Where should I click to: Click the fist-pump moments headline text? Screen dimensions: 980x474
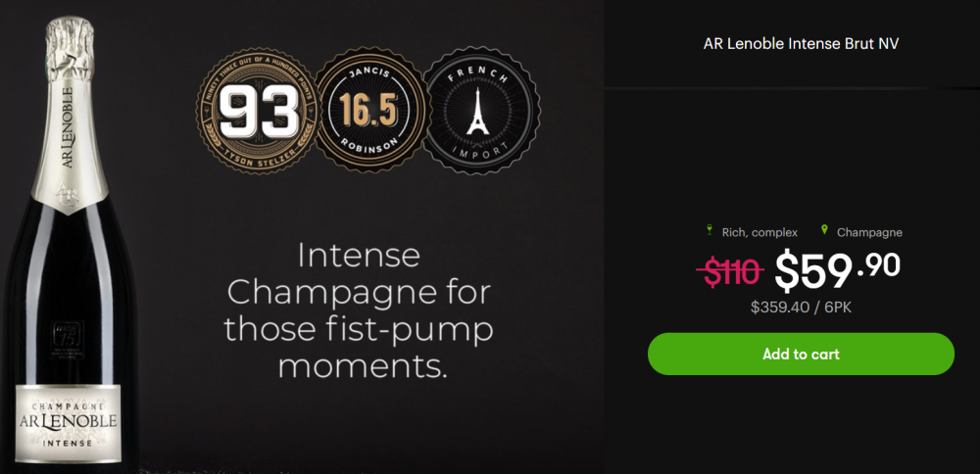[x=360, y=310]
